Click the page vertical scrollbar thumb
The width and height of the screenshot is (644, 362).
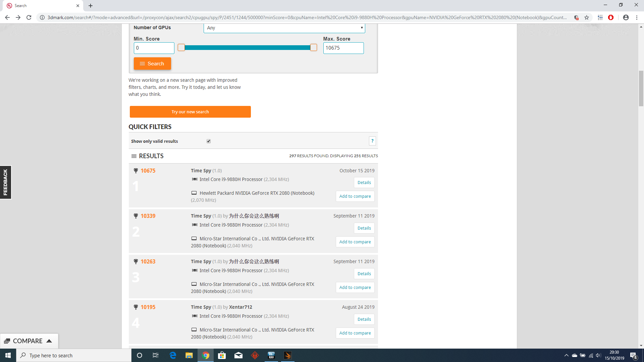click(641, 88)
